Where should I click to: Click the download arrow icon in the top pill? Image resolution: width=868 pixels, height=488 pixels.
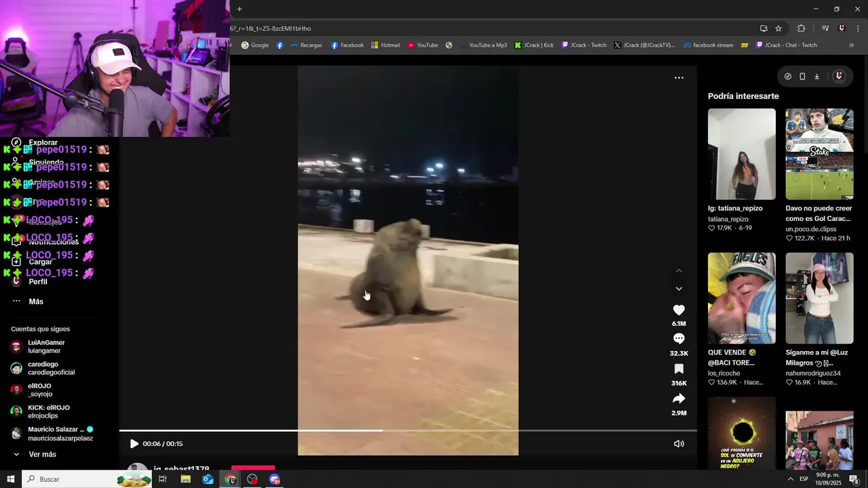[x=817, y=77]
